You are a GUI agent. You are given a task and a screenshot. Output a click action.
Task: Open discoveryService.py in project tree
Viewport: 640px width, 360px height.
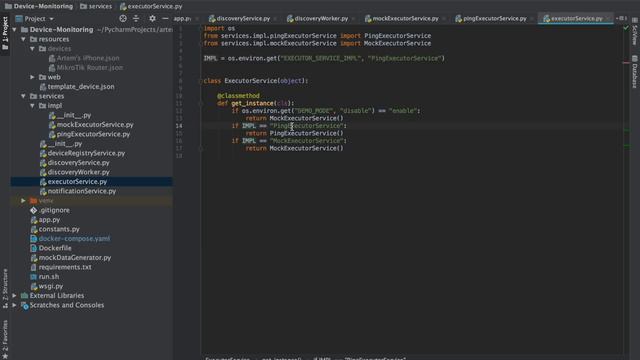[75, 163]
